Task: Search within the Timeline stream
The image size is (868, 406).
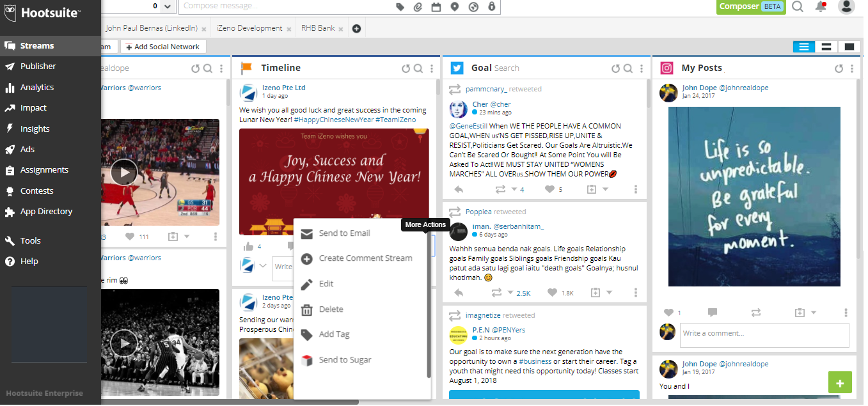Action: (x=418, y=68)
